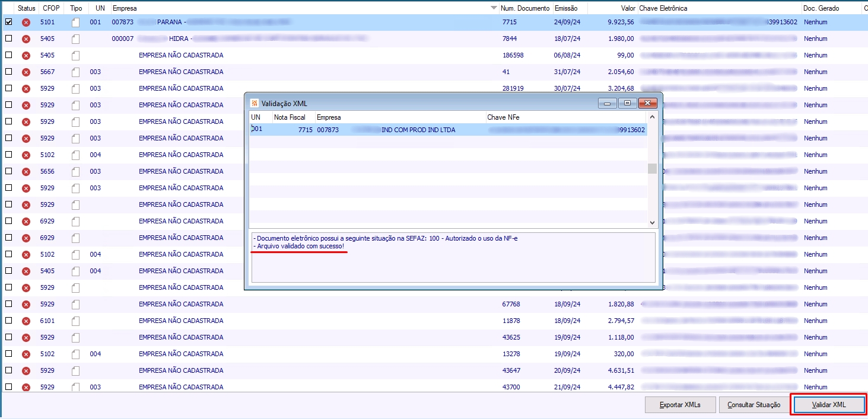Click the Tipo document icon for document 43647
Image resolution: width=868 pixels, height=419 pixels.
(75, 371)
